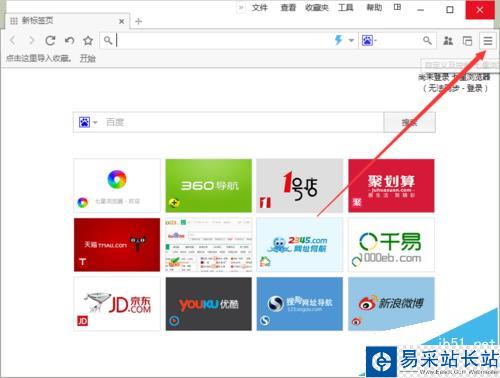The width and height of the screenshot is (500, 378).
Task: Open the 搜狗网址导航 tile
Action: coord(300,304)
